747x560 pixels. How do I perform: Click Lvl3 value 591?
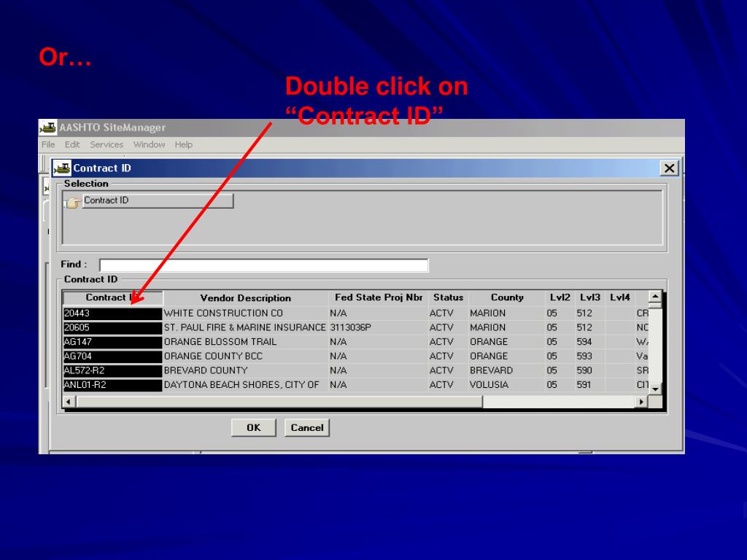pyautogui.click(x=584, y=385)
